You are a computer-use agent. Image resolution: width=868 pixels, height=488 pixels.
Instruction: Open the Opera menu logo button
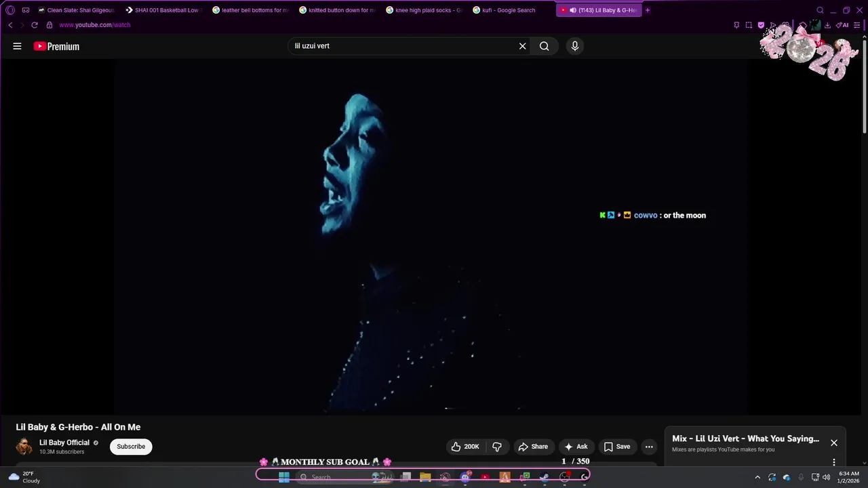(x=10, y=10)
